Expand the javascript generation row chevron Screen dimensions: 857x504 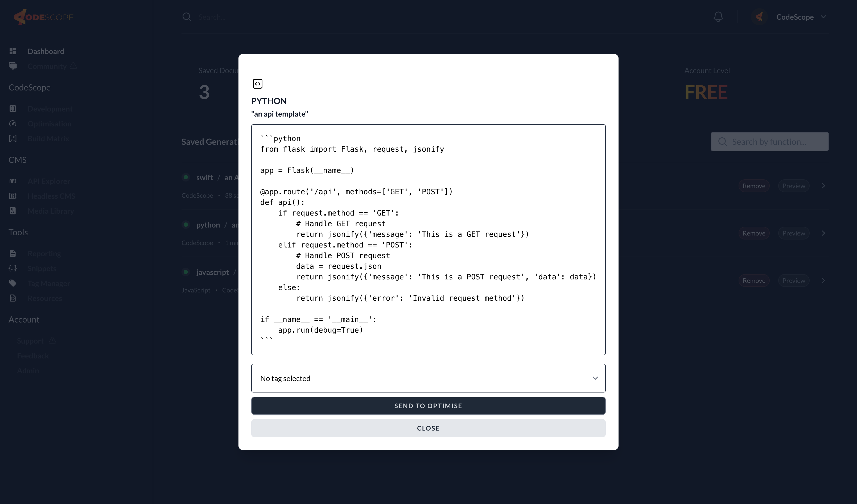coord(823,280)
